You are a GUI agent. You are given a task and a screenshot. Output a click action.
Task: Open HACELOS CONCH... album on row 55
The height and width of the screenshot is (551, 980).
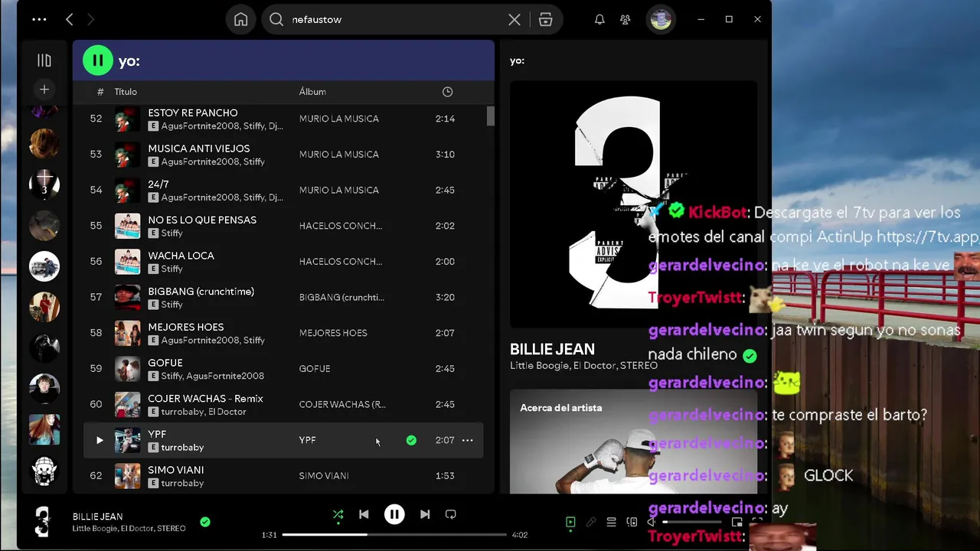[x=341, y=226]
